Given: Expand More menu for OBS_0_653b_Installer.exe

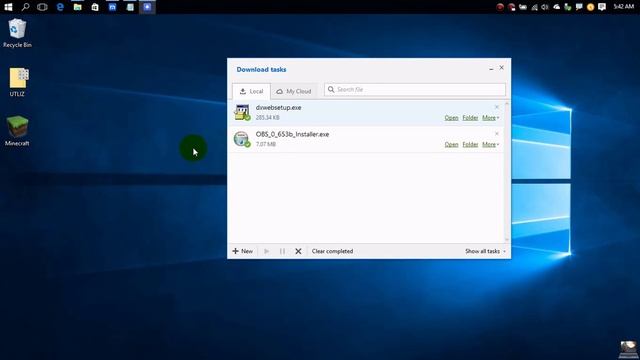Looking at the screenshot, I should (x=490, y=144).
